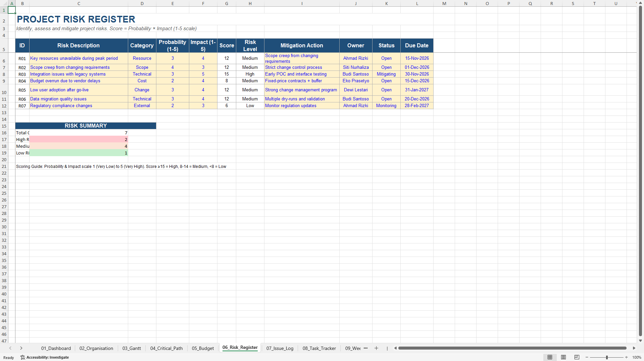Click the horizontal scrollbar thumb
This screenshot has height=361, width=644.
[x=512, y=348]
